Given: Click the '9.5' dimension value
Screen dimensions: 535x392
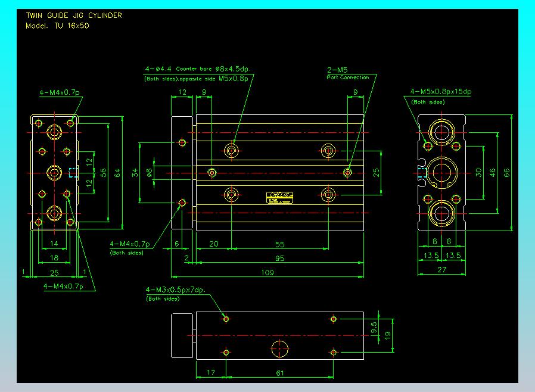Looking at the screenshot, I should (374, 328).
